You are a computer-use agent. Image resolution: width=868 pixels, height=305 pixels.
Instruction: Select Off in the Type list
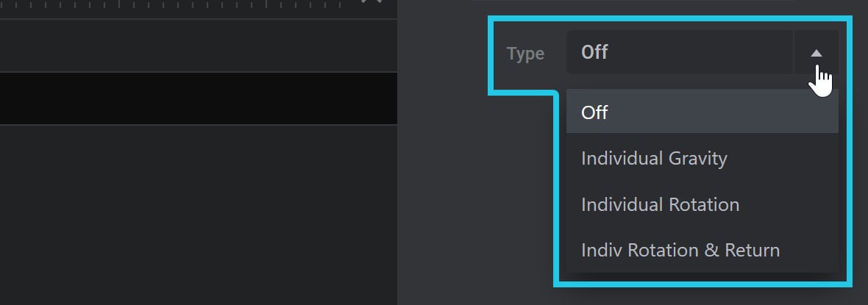[x=702, y=112]
